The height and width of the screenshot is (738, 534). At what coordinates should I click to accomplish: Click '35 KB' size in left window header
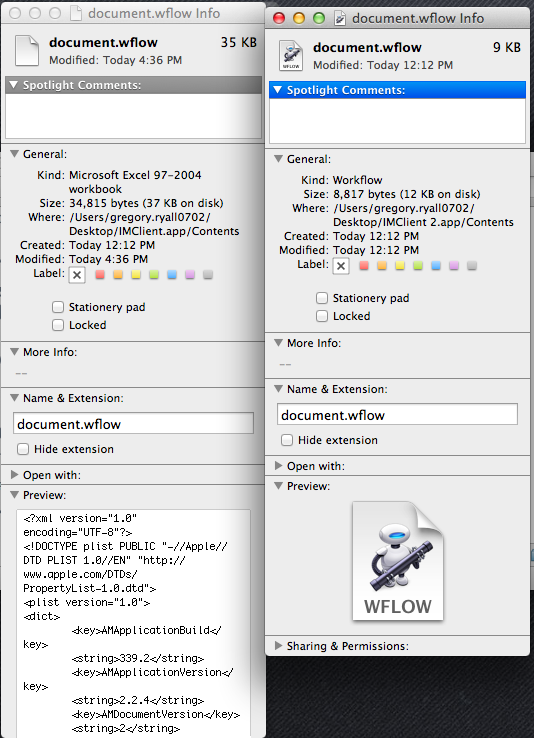239,42
